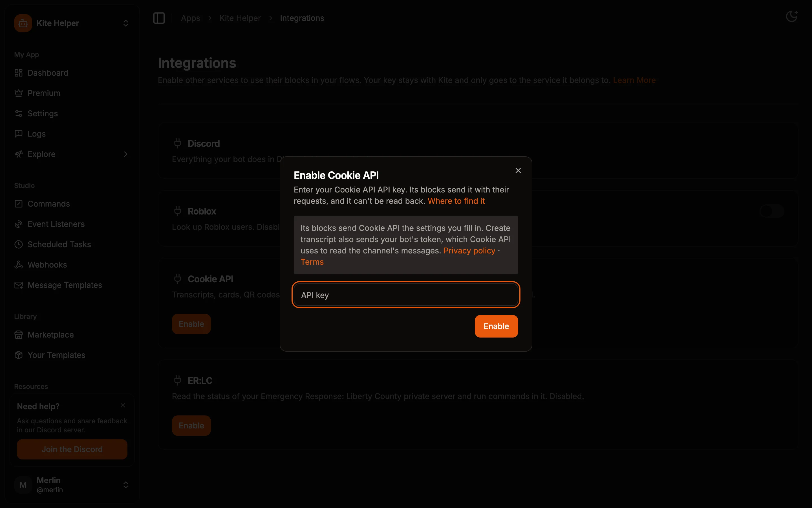Viewport: 812px width, 508px height.
Task: Open the Merlin user account menu
Action: tap(72, 485)
